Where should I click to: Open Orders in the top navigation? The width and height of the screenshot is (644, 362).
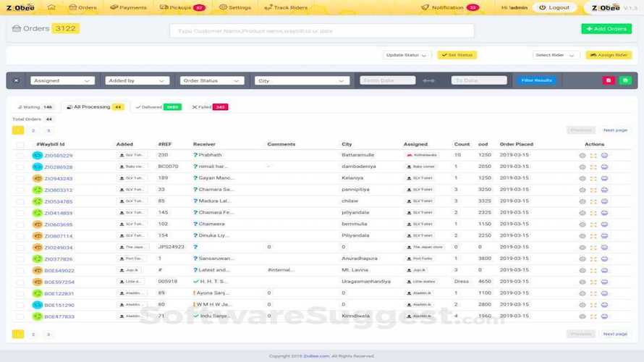pos(83,7)
